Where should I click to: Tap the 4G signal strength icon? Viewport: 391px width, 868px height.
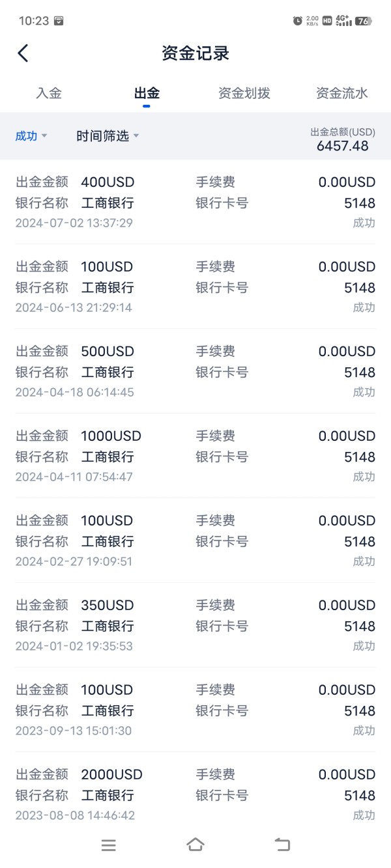[343, 21]
